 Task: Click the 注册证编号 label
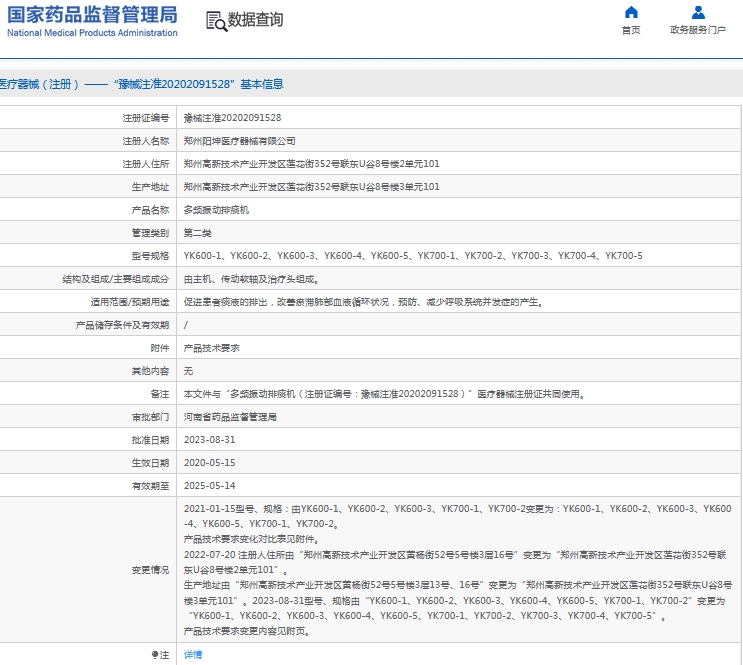click(145, 118)
